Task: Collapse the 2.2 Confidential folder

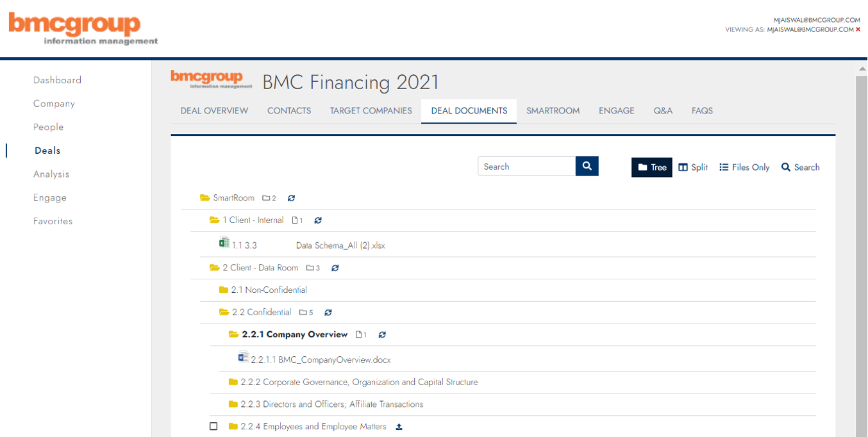Action: 224,313
